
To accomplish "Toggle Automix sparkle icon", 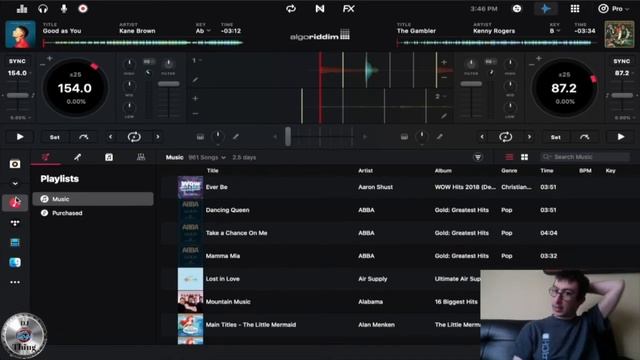I will 546,9.
